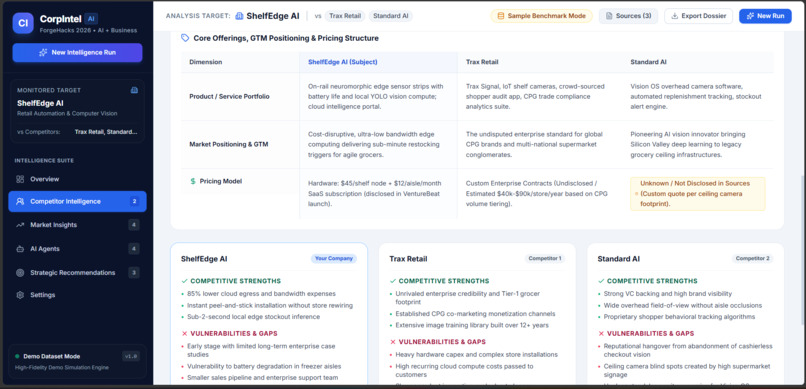The width and height of the screenshot is (806, 389).
Task: Open the AI Agents section
Action: tap(77, 249)
